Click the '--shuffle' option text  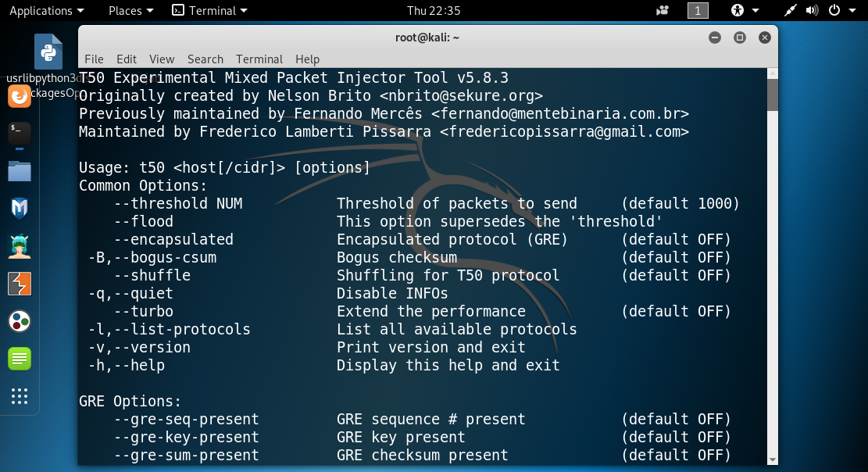(x=152, y=275)
